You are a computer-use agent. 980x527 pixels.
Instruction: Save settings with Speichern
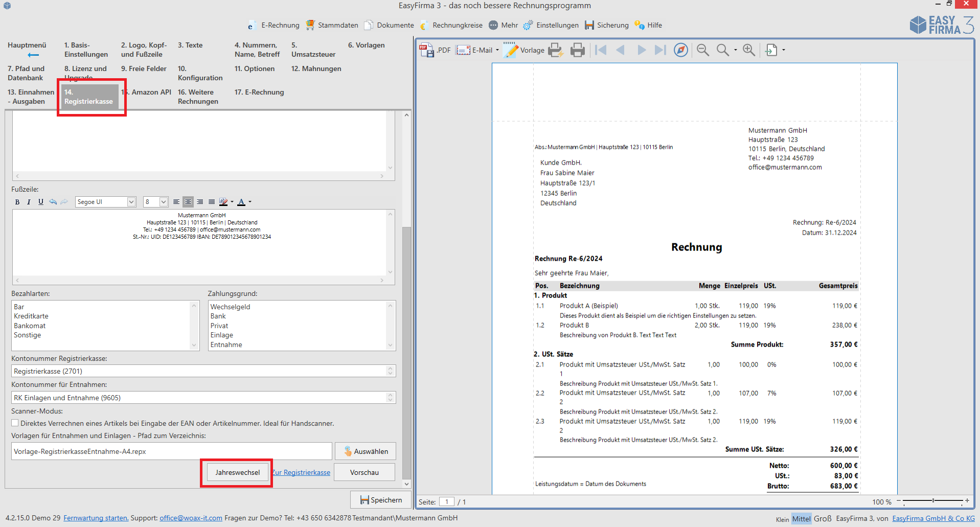tap(381, 500)
